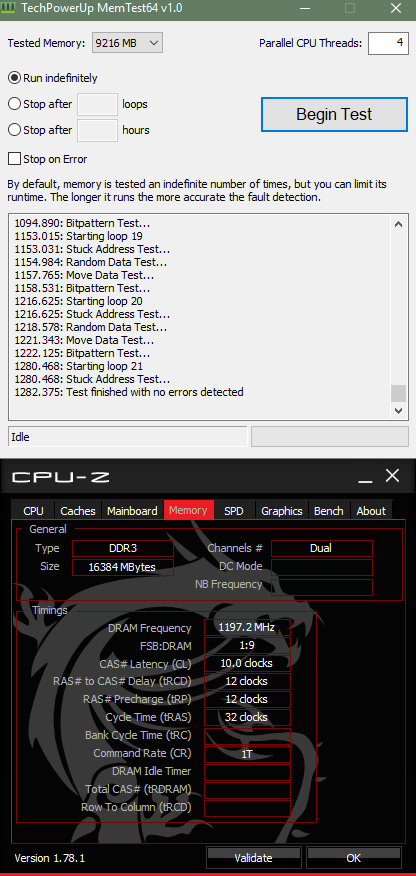Click the Dual Channels value
Image resolution: width=416 pixels, height=876 pixels.
(322, 548)
